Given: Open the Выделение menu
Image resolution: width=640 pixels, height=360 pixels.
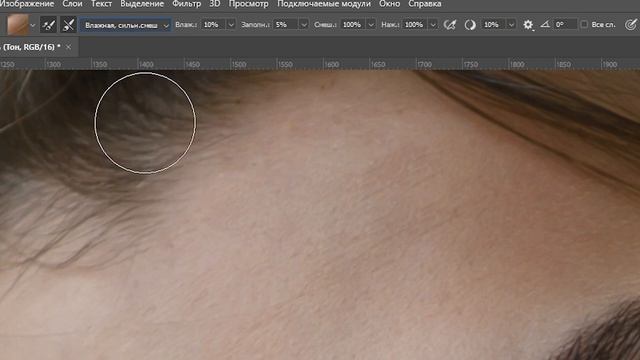Looking at the screenshot, I should 142,4.
